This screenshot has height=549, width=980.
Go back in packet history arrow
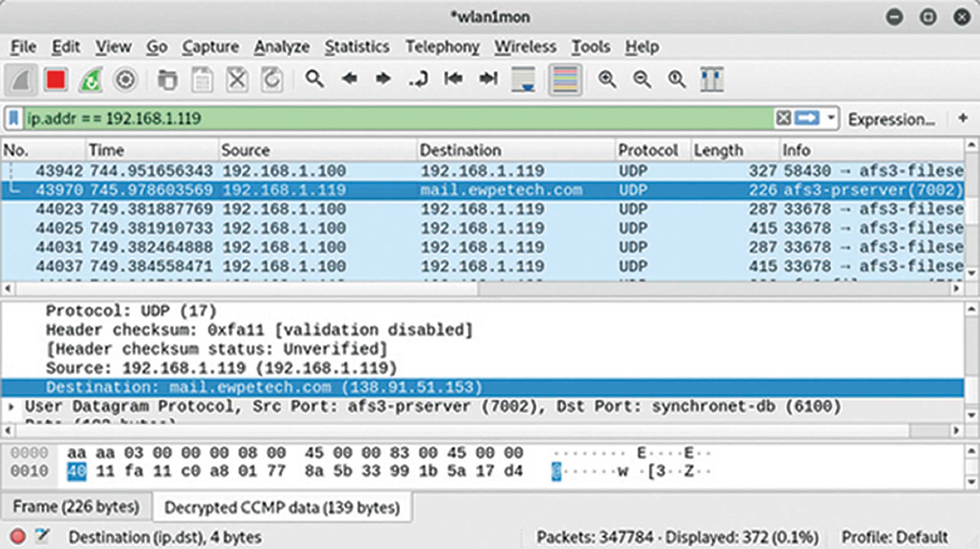(349, 78)
